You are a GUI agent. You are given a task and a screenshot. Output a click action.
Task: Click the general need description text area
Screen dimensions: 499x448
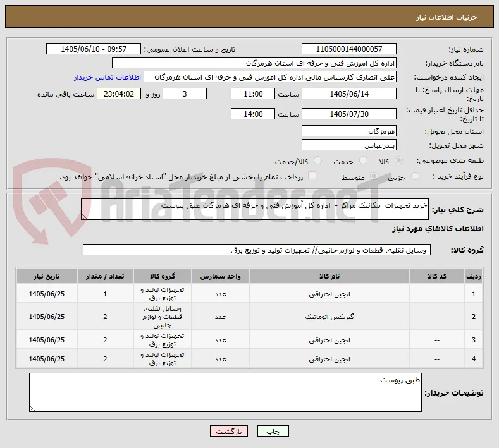(x=255, y=209)
